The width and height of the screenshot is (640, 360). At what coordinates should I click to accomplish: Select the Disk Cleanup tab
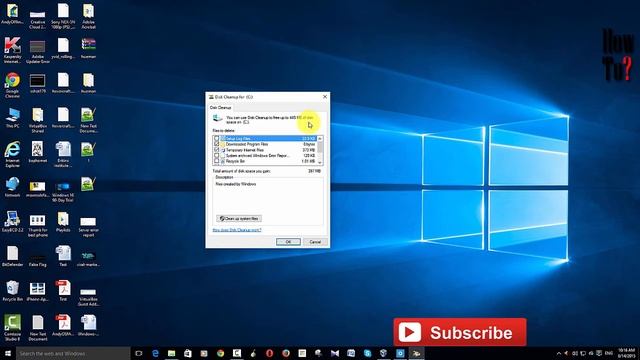coord(220,108)
